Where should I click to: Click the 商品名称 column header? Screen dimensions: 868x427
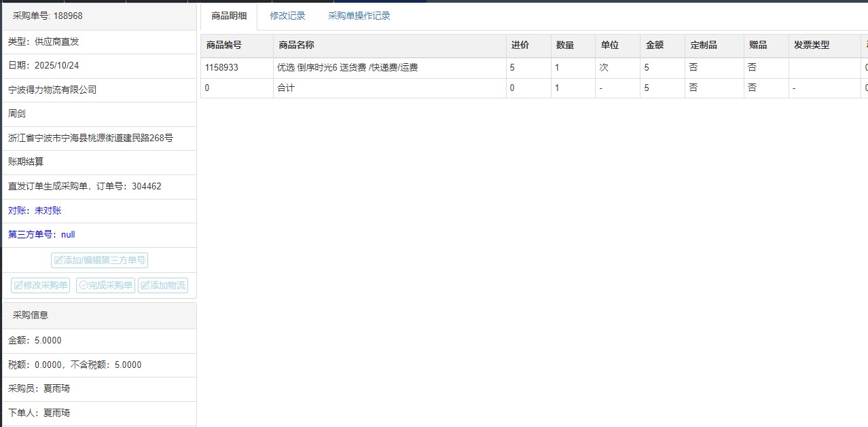[x=296, y=45]
